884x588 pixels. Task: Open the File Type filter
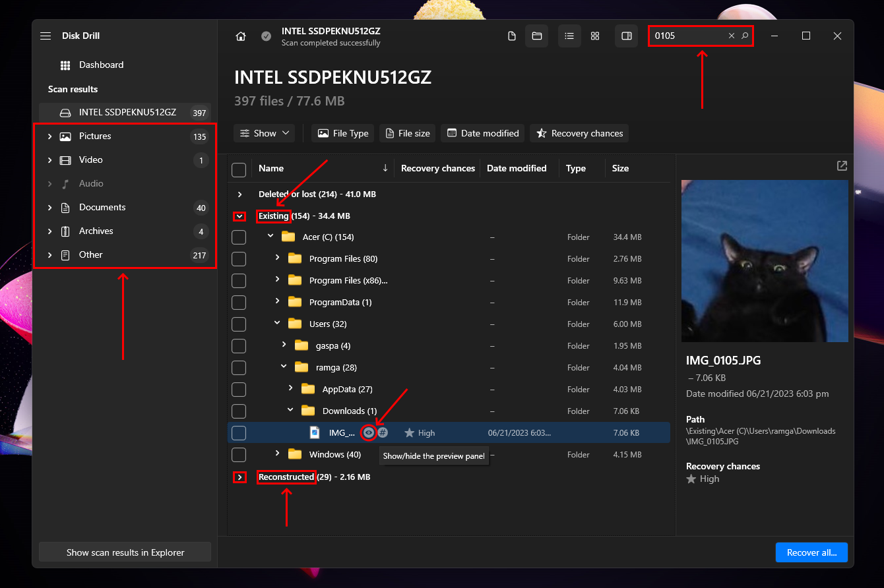342,133
